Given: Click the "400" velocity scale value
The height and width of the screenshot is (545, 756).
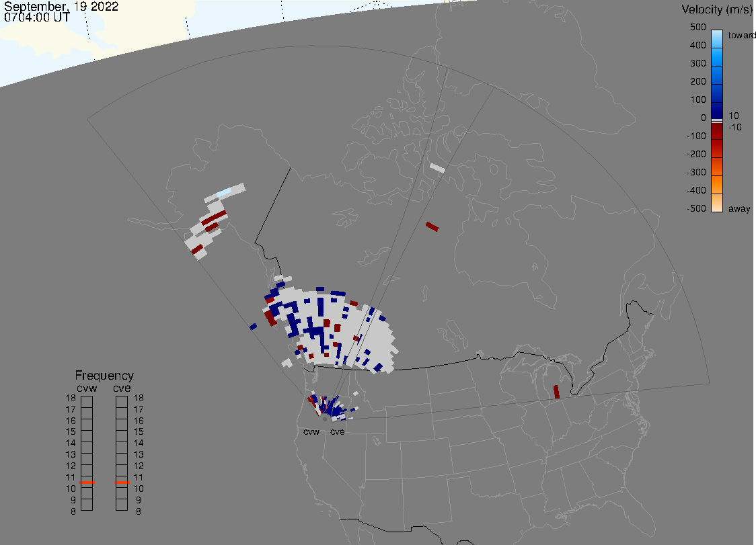Looking at the screenshot, I should click(x=697, y=45).
